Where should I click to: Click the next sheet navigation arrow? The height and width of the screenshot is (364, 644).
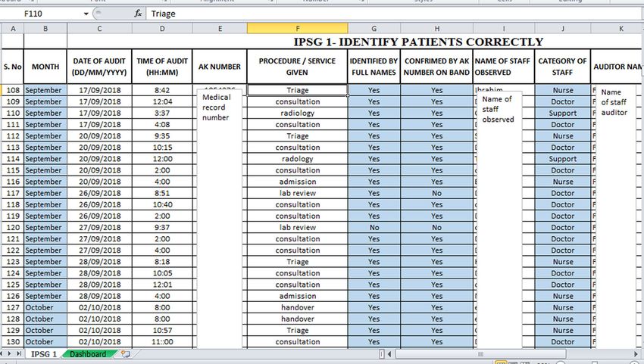pos(9,353)
